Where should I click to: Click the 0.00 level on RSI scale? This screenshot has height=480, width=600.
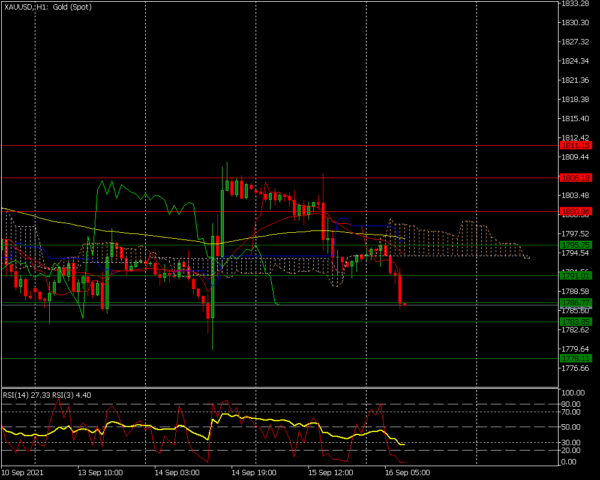[x=569, y=462]
